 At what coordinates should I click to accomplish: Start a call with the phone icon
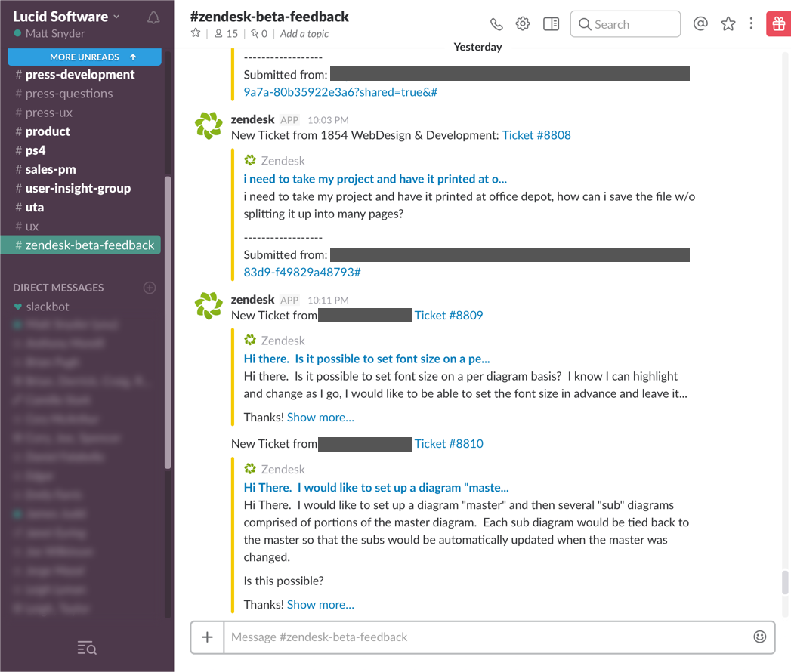click(x=496, y=23)
